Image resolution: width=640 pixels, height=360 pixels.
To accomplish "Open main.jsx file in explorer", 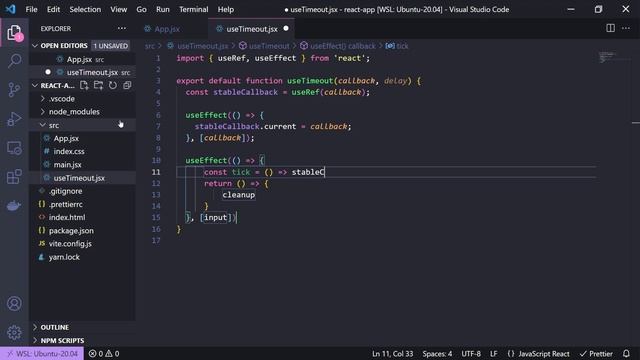I will (x=67, y=164).
